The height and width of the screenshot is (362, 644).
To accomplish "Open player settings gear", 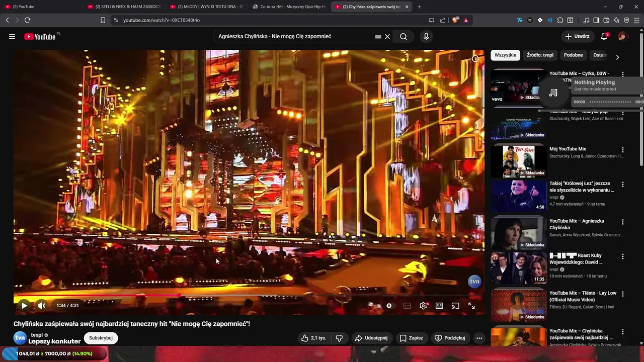I will [x=424, y=305].
